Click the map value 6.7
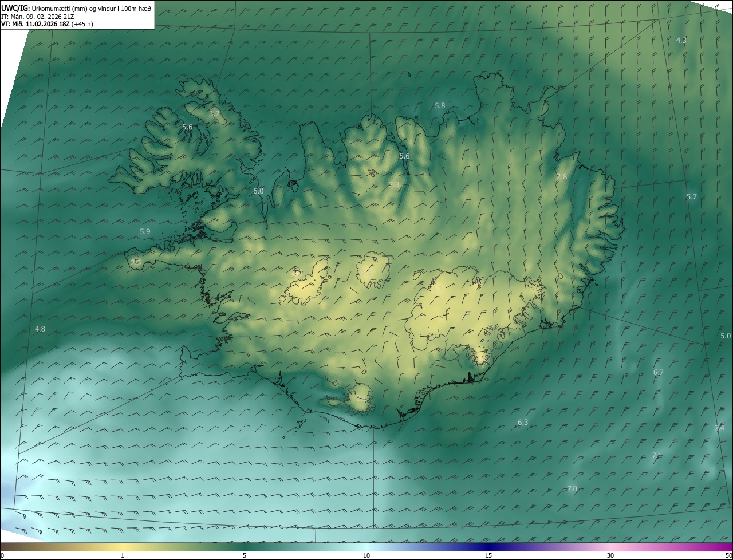The height and width of the screenshot is (560, 733). (x=659, y=373)
